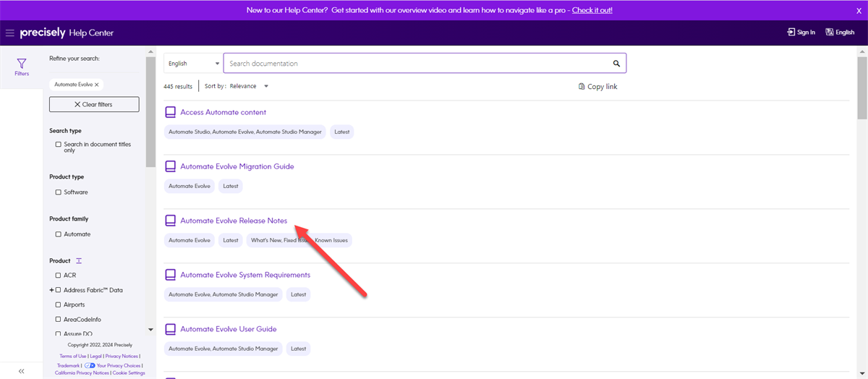The width and height of the screenshot is (868, 379).
Task: Click 'Latest' tag under Release Notes
Action: 231,241
